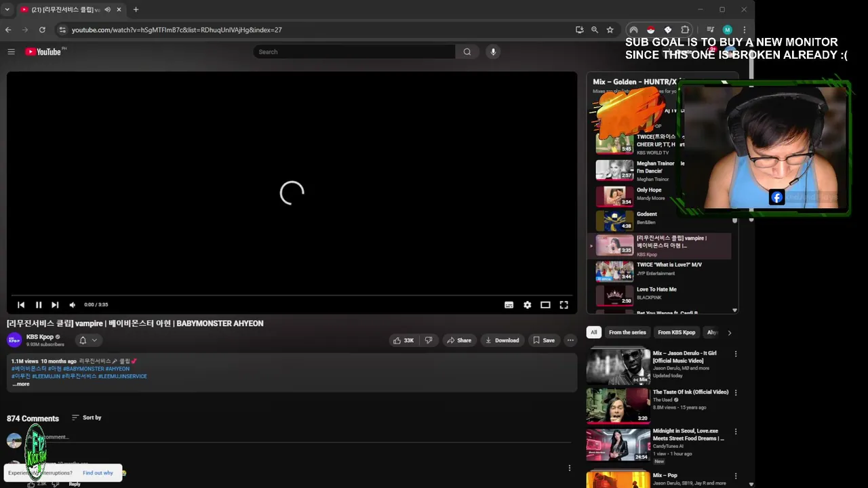868x488 pixels.
Task: Open the Chrome three-dot menu
Action: (744, 30)
